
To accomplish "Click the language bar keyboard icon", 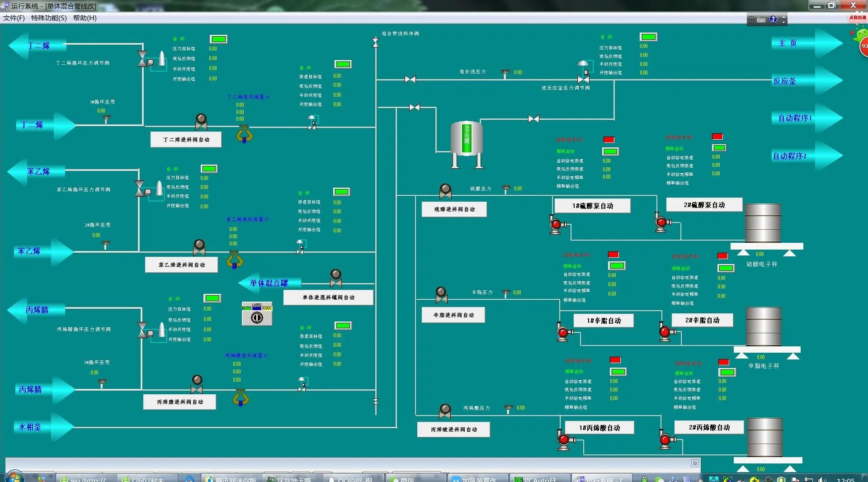I will point(761,20).
